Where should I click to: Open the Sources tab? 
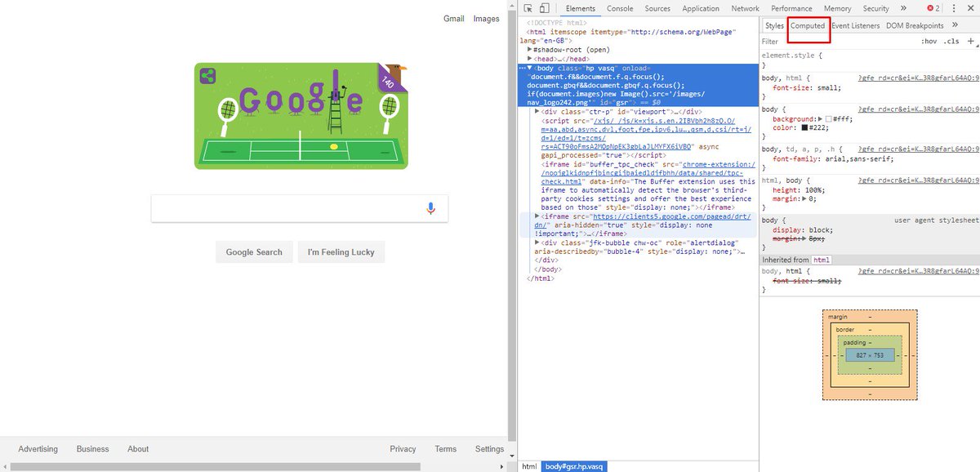point(657,8)
